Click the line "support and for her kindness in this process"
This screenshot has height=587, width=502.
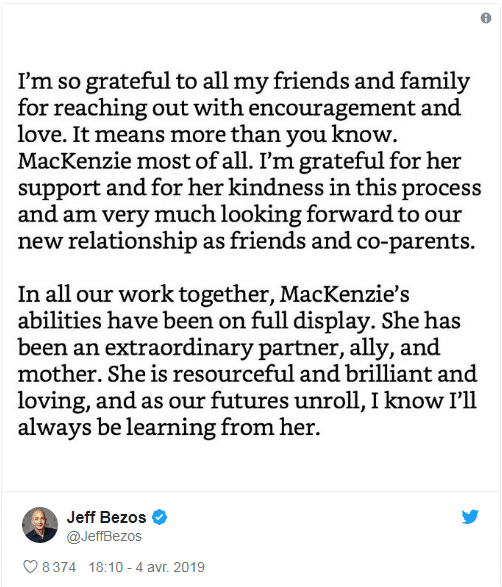(x=249, y=188)
